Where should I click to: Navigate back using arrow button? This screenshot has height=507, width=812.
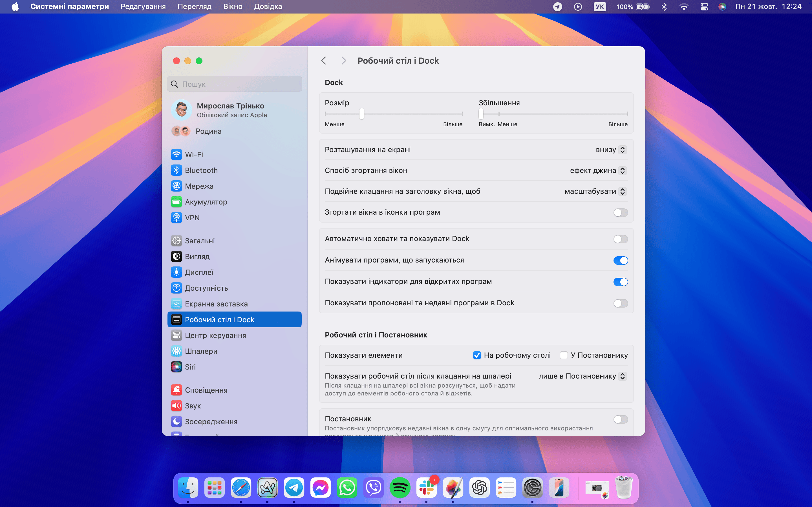pyautogui.click(x=325, y=60)
